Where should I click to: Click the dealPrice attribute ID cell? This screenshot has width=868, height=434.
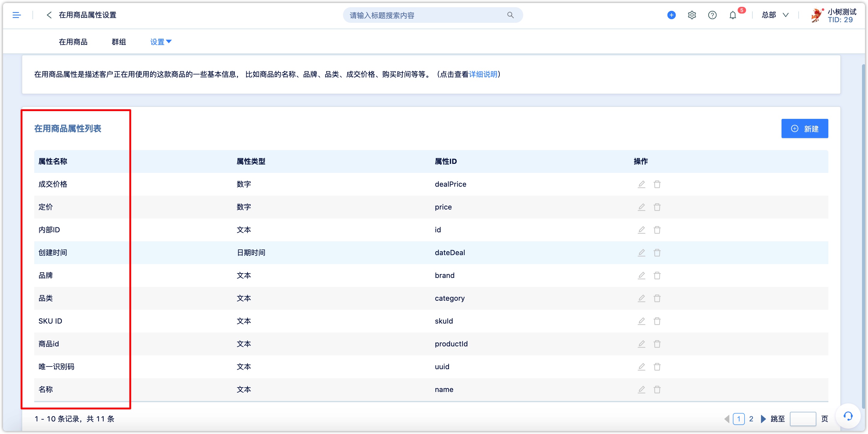(x=451, y=184)
